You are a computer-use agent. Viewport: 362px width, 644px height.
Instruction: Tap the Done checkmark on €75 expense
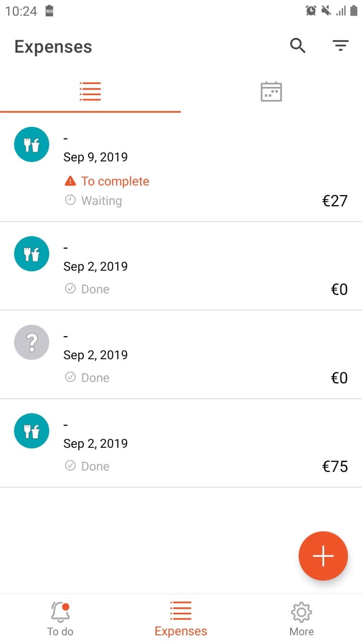[x=70, y=466]
